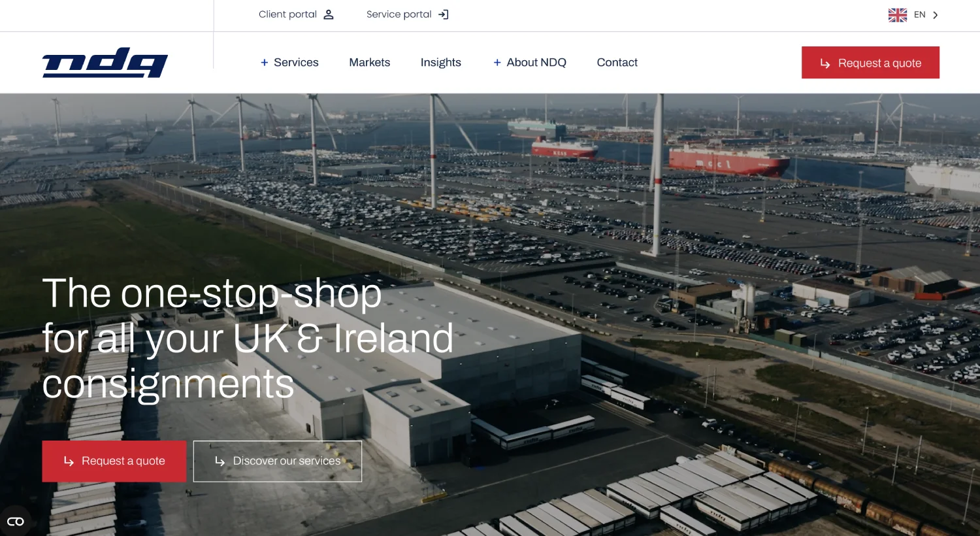Expand the About NDQ menu
This screenshot has width=980, height=536.
[530, 63]
